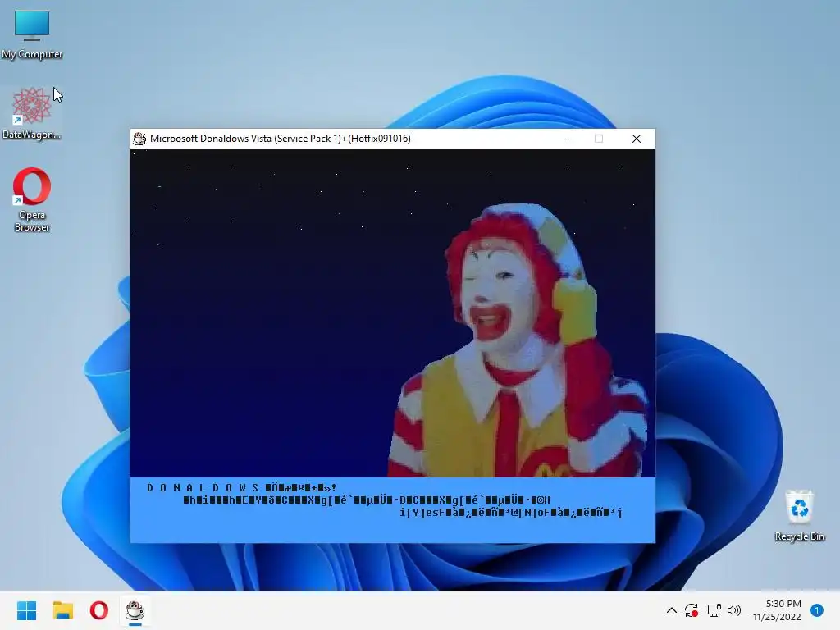This screenshot has height=630, width=840.
Task: Click the Donaldows app taskbar icon
Action: pyautogui.click(x=135, y=610)
